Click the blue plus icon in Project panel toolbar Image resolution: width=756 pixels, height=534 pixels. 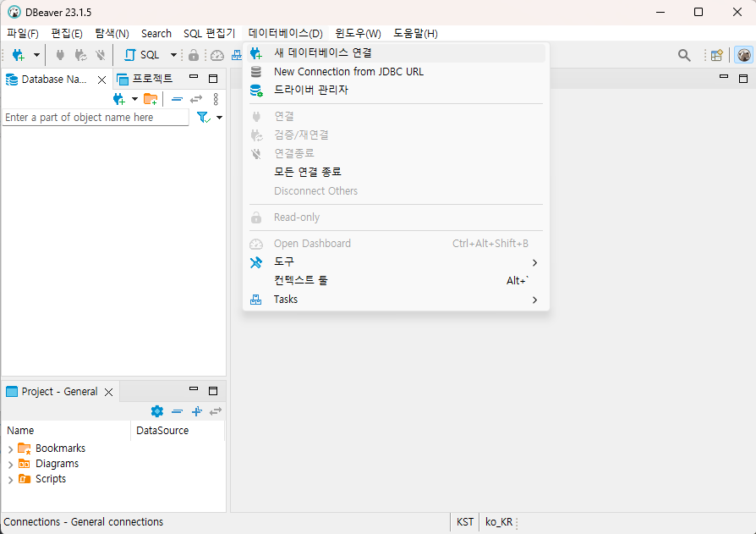tap(196, 411)
